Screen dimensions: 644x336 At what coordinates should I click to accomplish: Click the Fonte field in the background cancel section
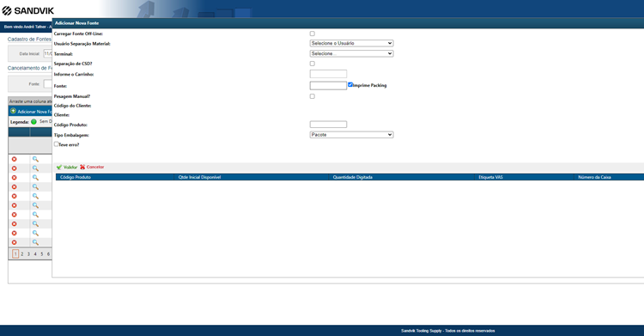(47, 84)
